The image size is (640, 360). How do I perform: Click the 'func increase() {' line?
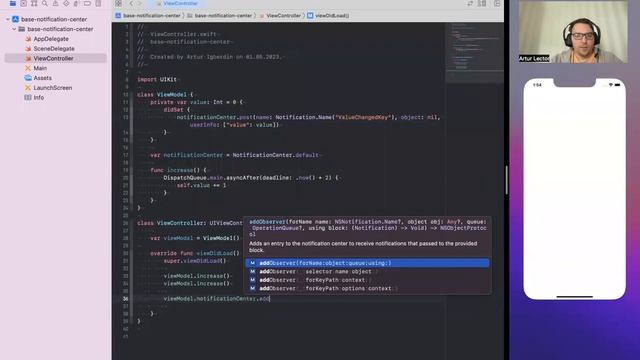pos(178,170)
